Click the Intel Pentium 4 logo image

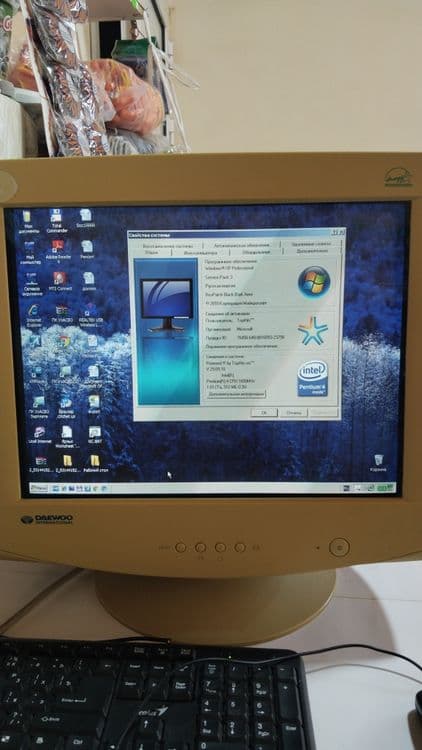pyautogui.click(x=312, y=378)
